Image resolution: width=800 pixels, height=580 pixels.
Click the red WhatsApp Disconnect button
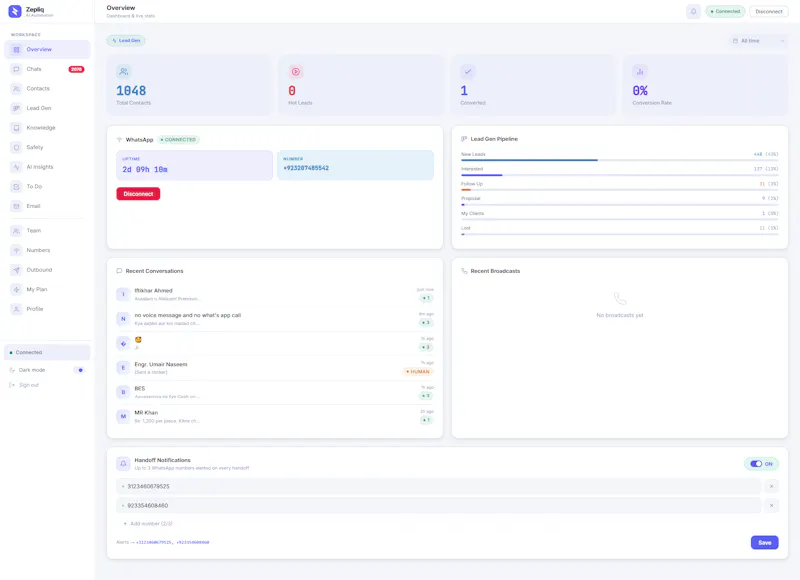point(138,194)
